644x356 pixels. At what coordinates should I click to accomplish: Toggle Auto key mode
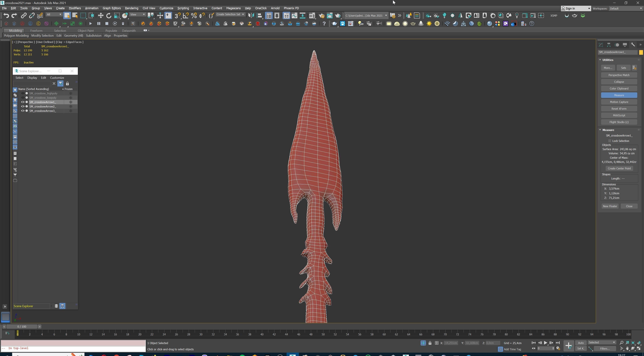(x=580, y=343)
